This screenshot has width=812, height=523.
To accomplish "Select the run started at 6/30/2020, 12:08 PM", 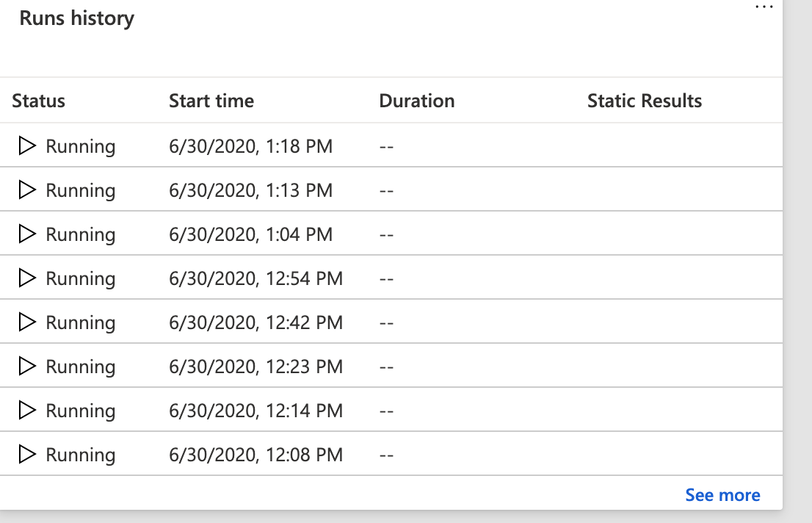I will [x=255, y=455].
